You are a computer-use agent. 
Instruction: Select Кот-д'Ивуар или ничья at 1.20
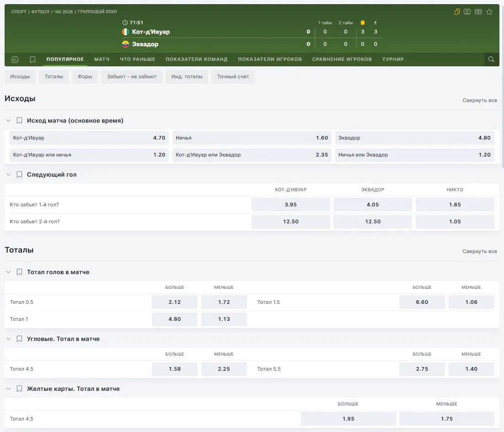coord(89,155)
